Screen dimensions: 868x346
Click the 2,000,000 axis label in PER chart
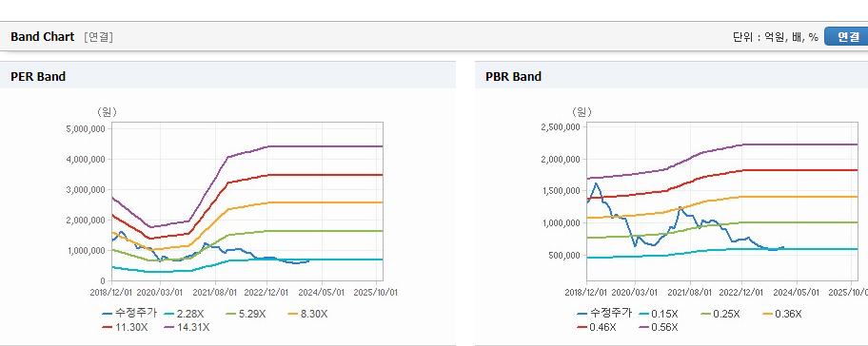pos(87,220)
